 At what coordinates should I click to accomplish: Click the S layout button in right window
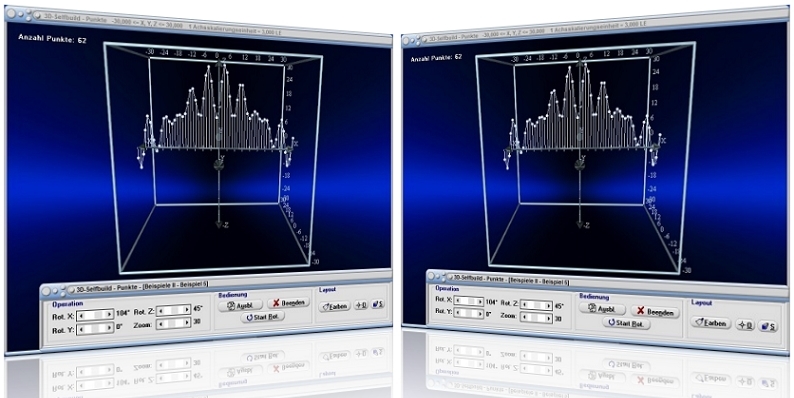point(768,327)
